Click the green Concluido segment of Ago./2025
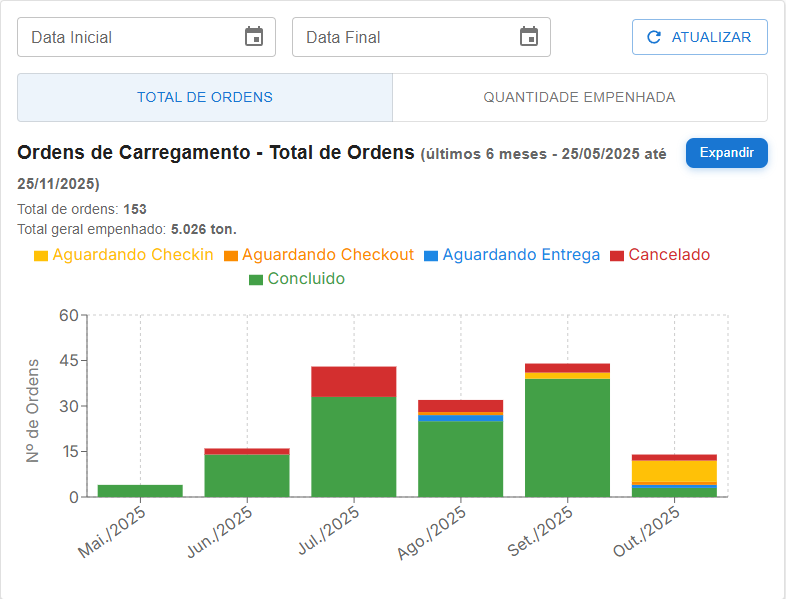The width and height of the screenshot is (786, 599). 461,459
